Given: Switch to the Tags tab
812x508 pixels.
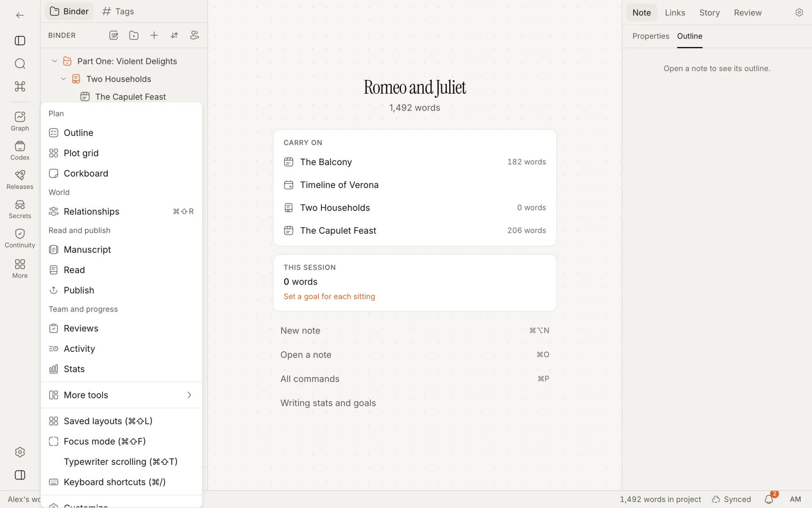Looking at the screenshot, I should pyautogui.click(x=118, y=11).
